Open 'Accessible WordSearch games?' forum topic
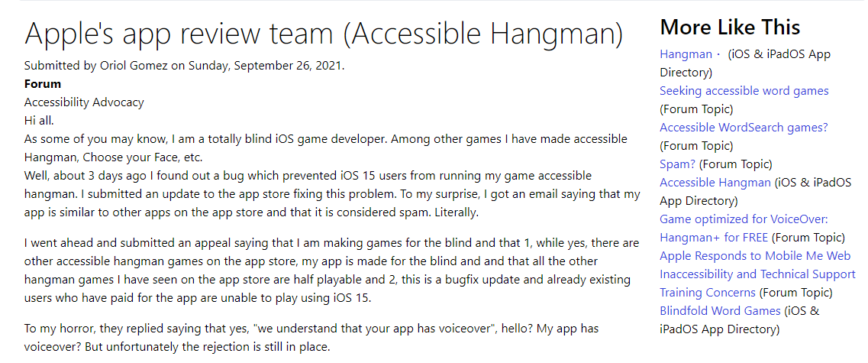The image size is (868, 363). click(x=743, y=128)
